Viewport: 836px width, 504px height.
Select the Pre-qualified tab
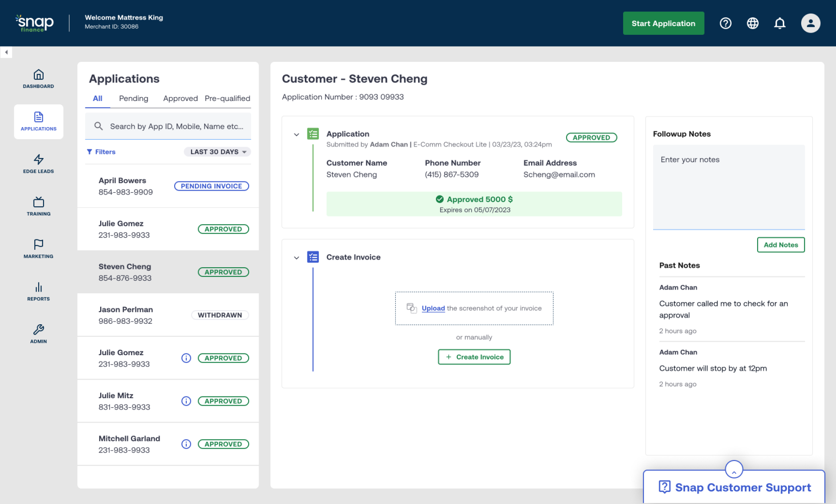(x=227, y=98)
